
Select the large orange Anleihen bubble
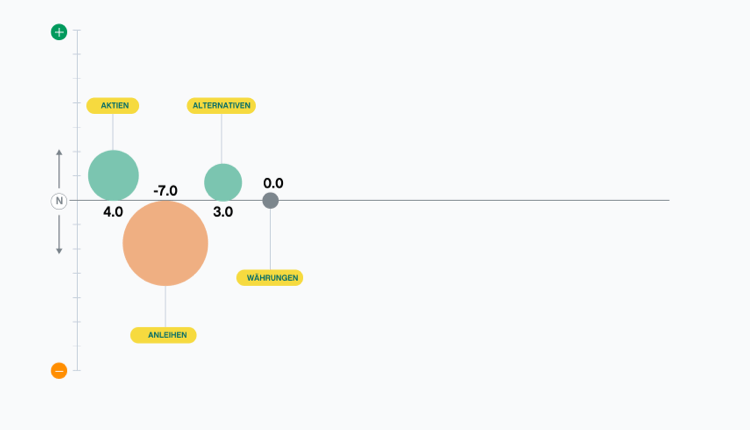click(x=165, y=243)
